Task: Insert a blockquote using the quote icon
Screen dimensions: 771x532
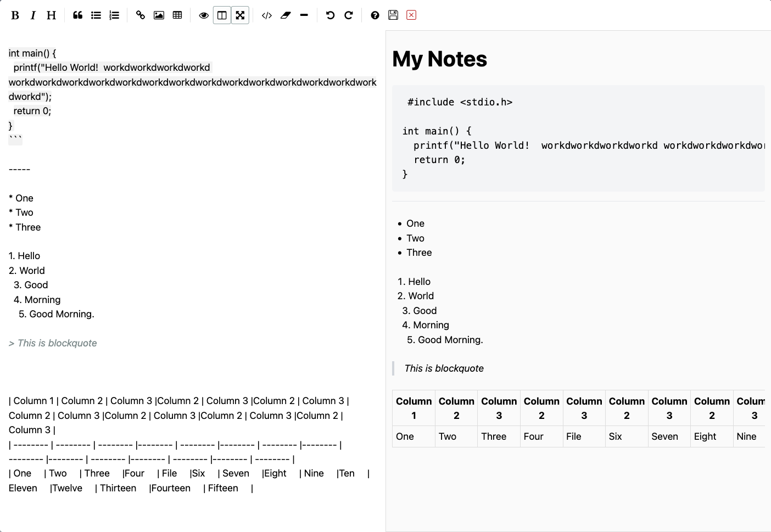Action: 78,15
